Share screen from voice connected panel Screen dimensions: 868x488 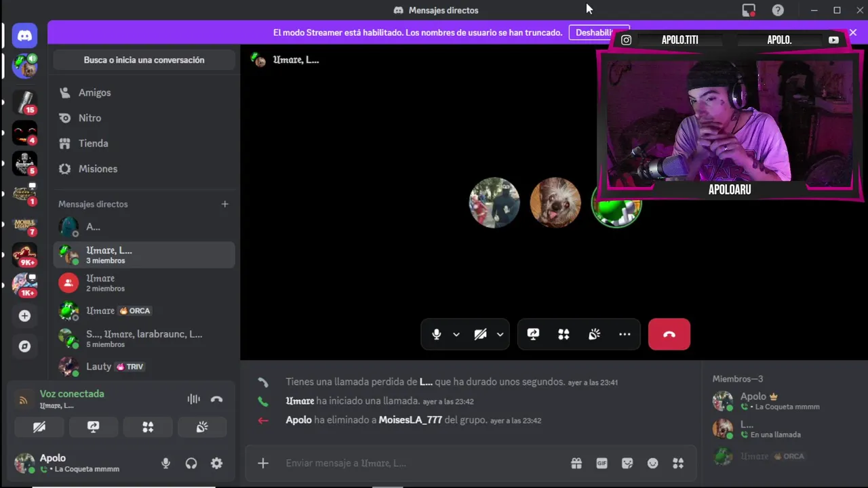point(94,427)
